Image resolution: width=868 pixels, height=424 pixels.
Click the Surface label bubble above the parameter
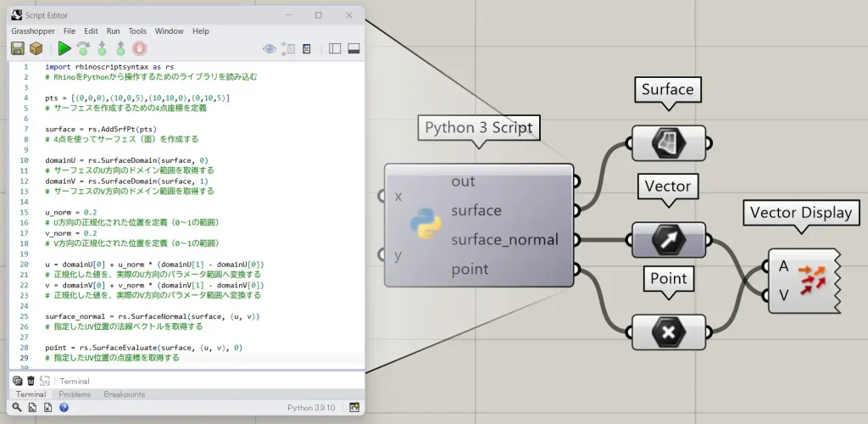[668, 90]
